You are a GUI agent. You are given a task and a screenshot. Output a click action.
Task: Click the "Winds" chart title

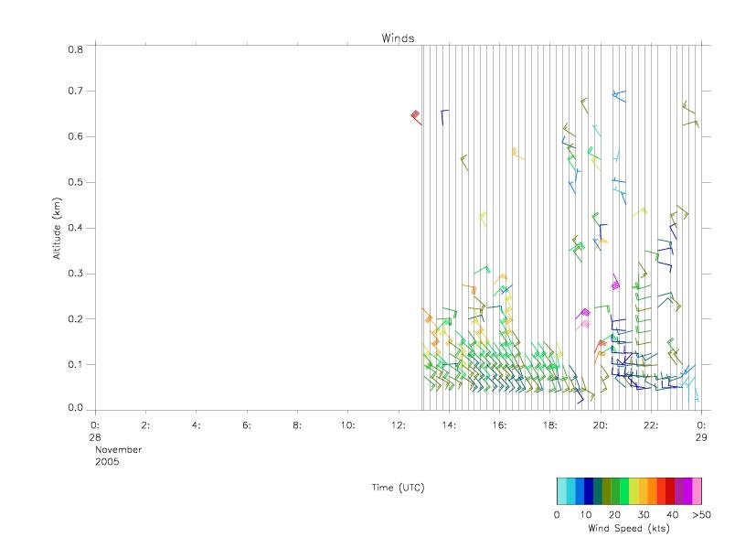[398, 38]
